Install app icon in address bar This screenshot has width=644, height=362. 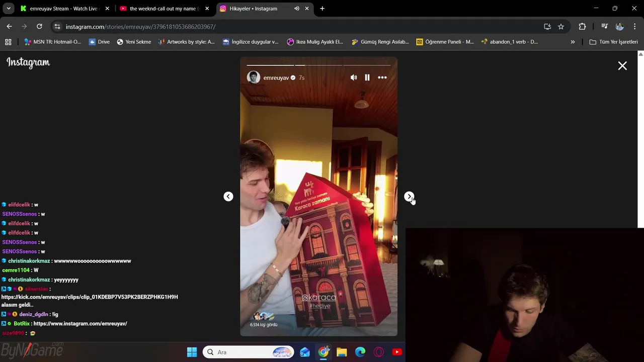coord(547,27)
